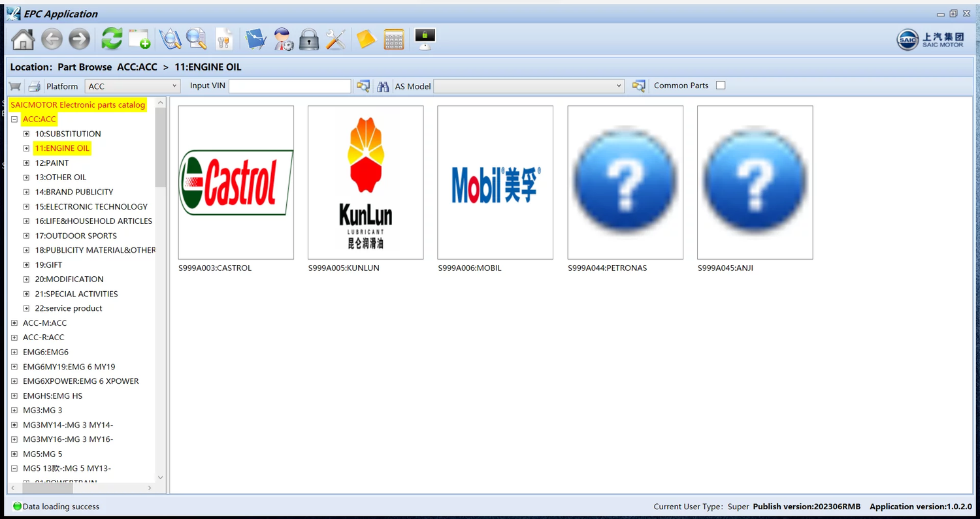Select 13:OTHER OIL in the tree

[60, 178]
